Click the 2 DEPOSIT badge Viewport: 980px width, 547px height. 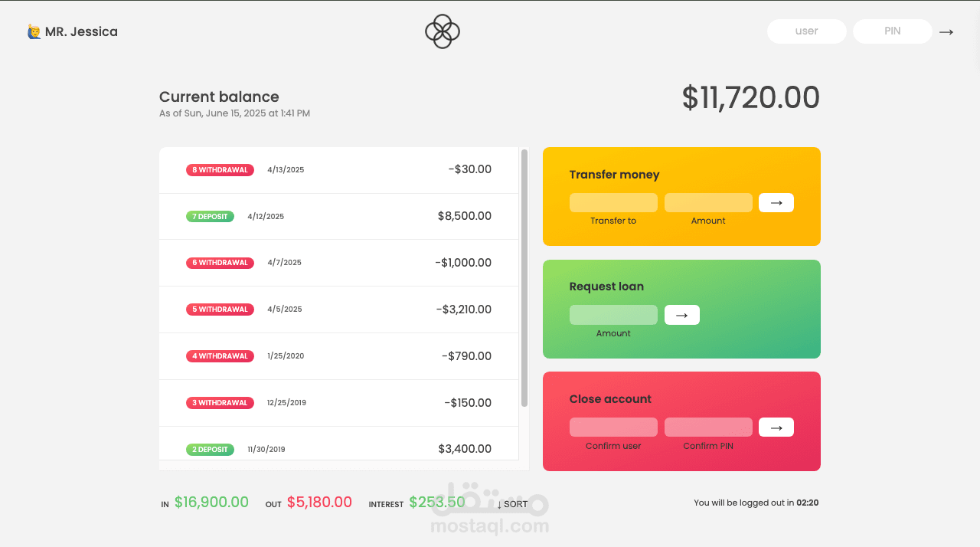pyautogui.click(x=210, y=450)
